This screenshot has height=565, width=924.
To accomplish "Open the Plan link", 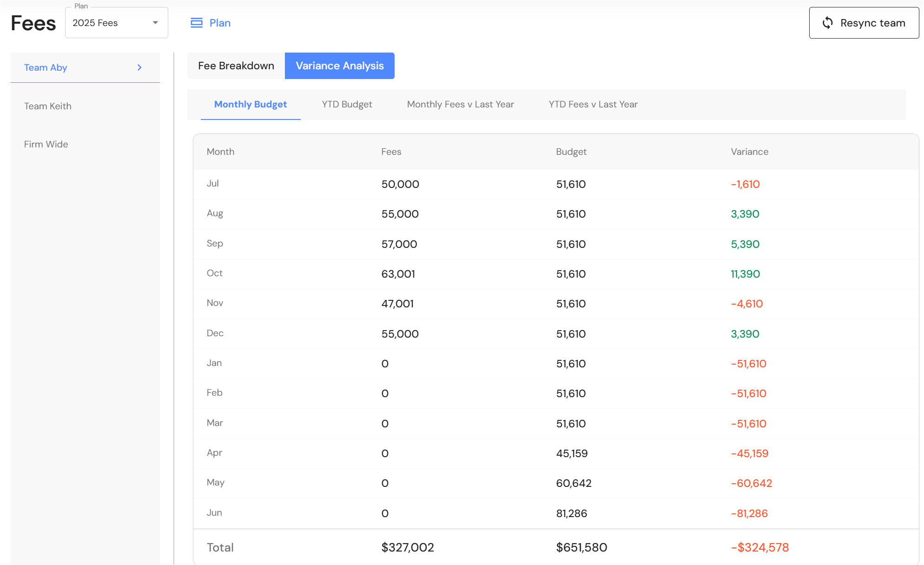I will (220, 23).
